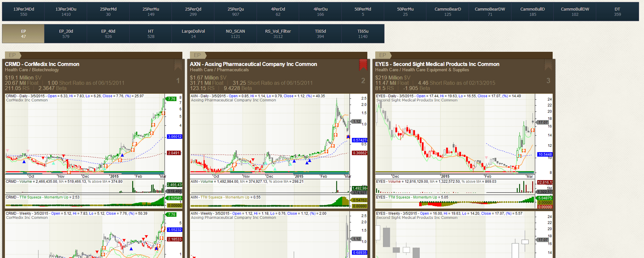Click the blue 10.5448 label on EYES chart
This screenshot has width=644, height=258.
[545, 154]
